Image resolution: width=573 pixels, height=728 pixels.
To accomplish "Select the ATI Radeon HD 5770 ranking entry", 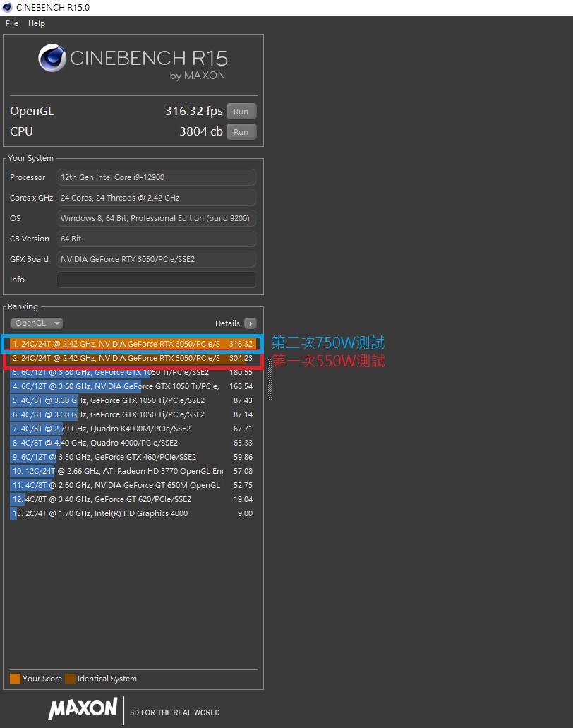I will pos(133,471).
